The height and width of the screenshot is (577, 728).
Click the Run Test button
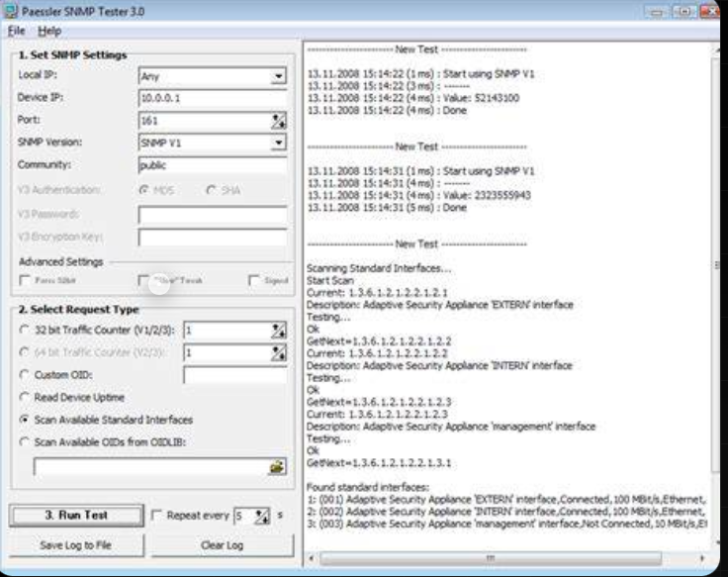point(76,516)
